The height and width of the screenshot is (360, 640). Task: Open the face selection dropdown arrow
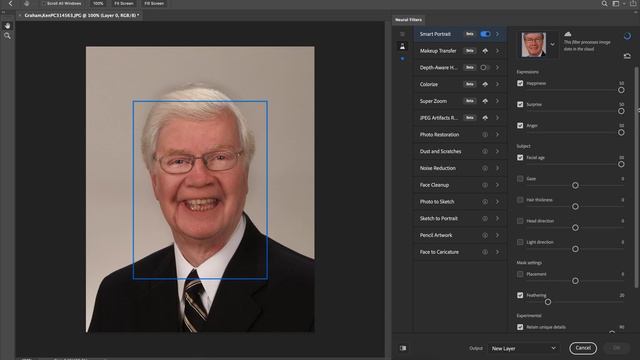pyautogui.click(x=552, y=44)
